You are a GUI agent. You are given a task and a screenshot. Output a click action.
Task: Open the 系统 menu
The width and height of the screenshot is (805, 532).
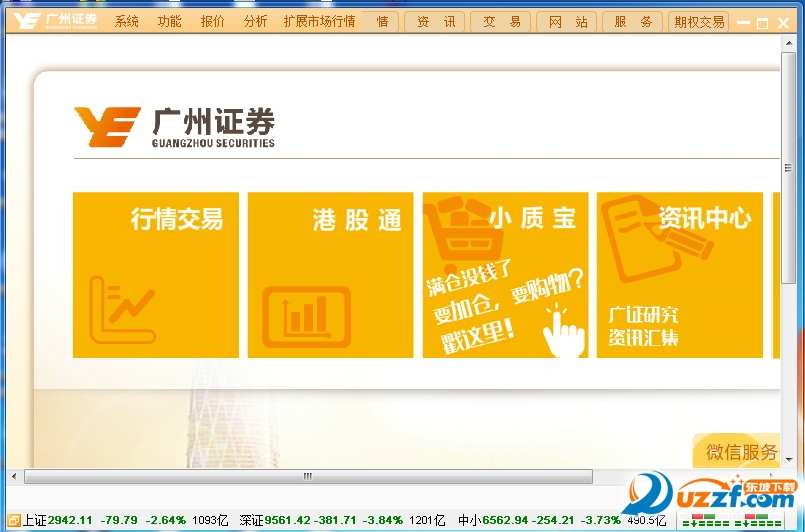pos(126,22)
